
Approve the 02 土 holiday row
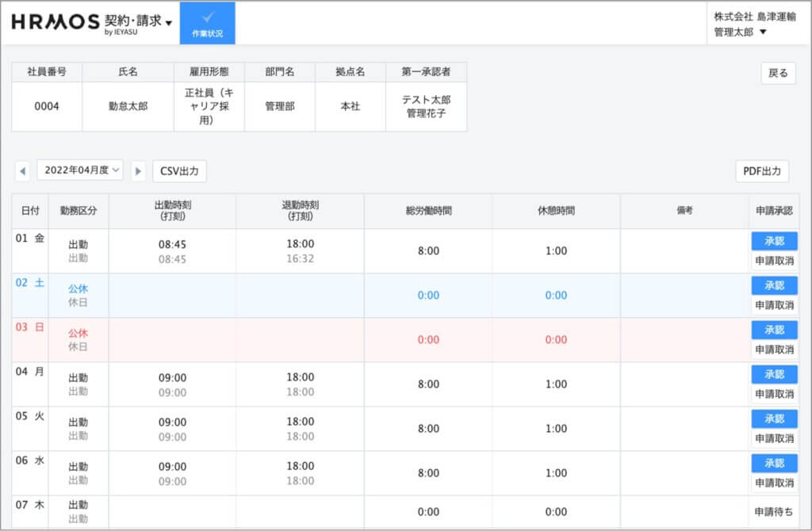tap(774, 285)
